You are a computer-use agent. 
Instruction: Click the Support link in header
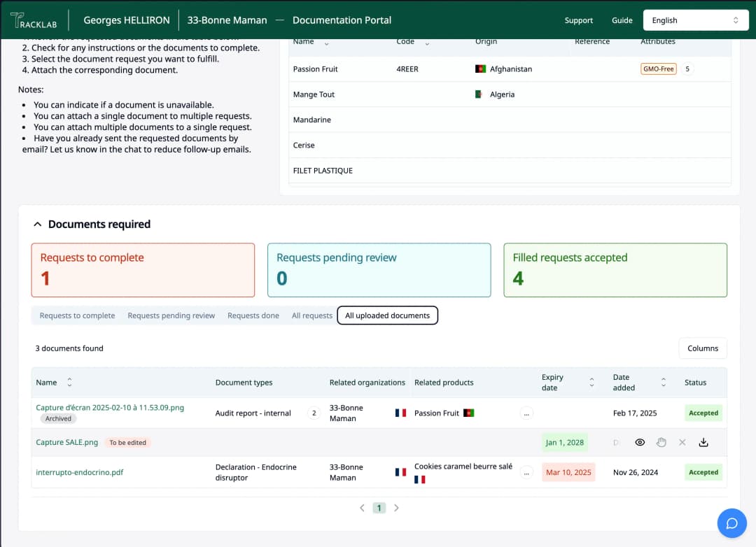tap(578, 20)
